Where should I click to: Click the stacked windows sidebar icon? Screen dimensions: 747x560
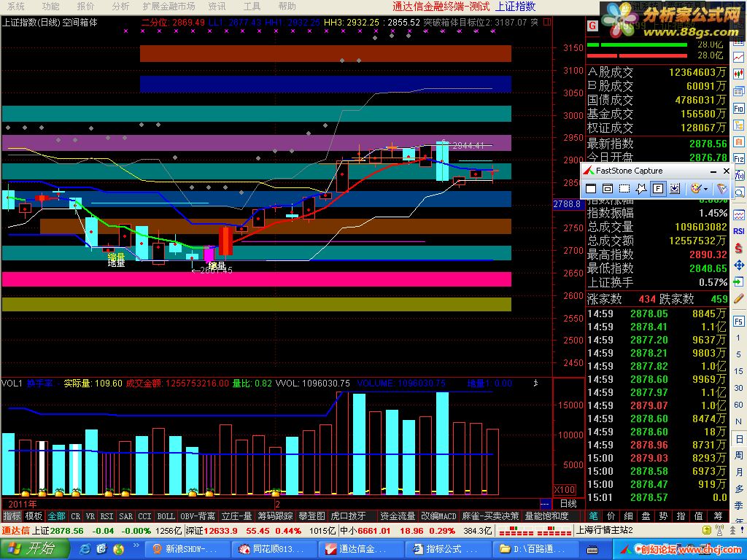739,91
